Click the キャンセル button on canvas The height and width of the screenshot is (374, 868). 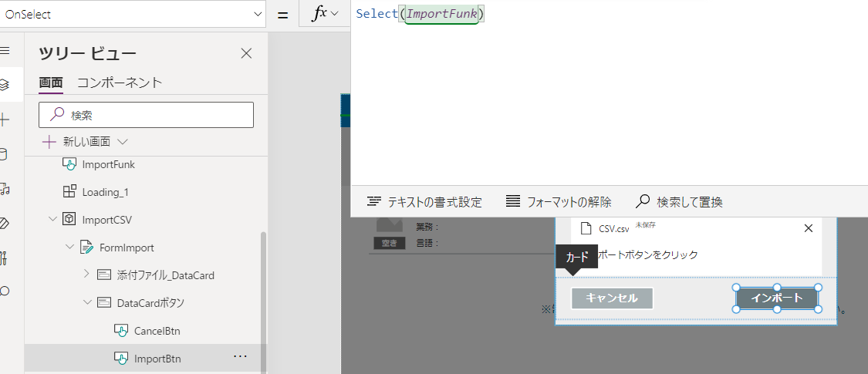pos(612,298)
